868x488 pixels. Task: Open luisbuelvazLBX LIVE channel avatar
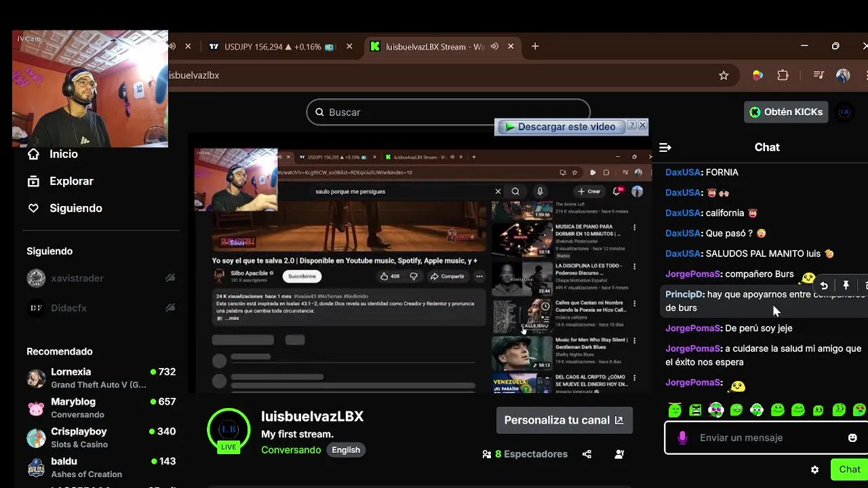[229, 430]
